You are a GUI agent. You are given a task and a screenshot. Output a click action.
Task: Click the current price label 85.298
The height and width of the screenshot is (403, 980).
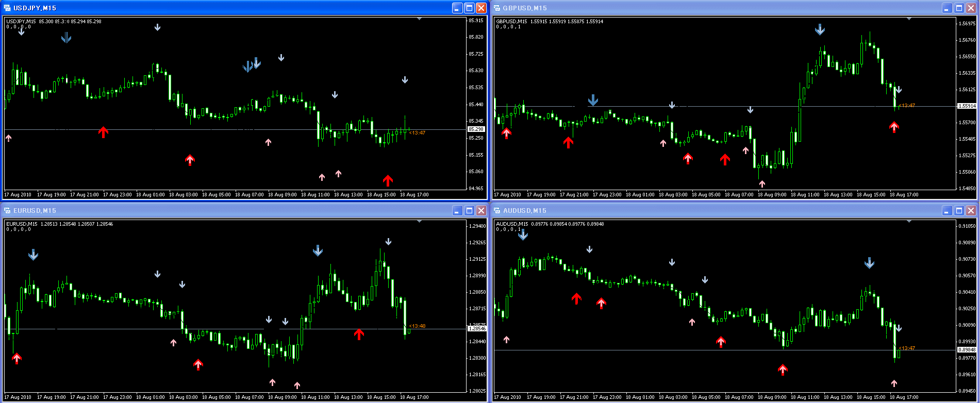[476, 129]
